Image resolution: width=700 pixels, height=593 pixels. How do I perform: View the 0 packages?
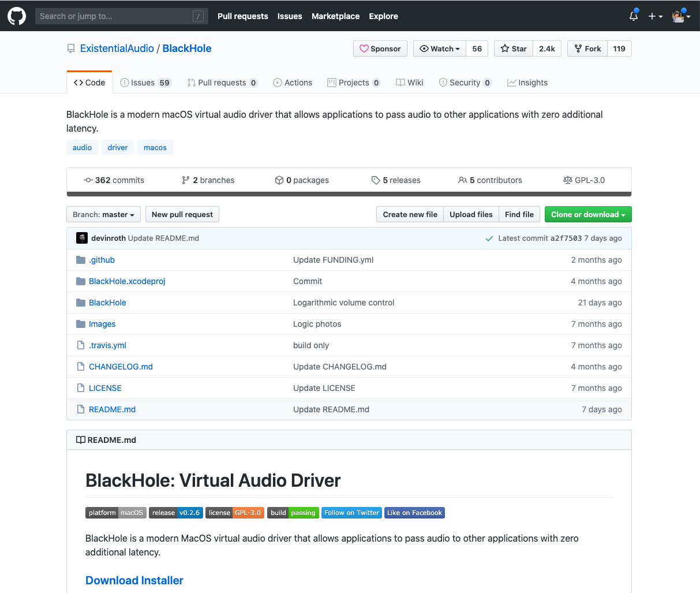pos(302,180)
